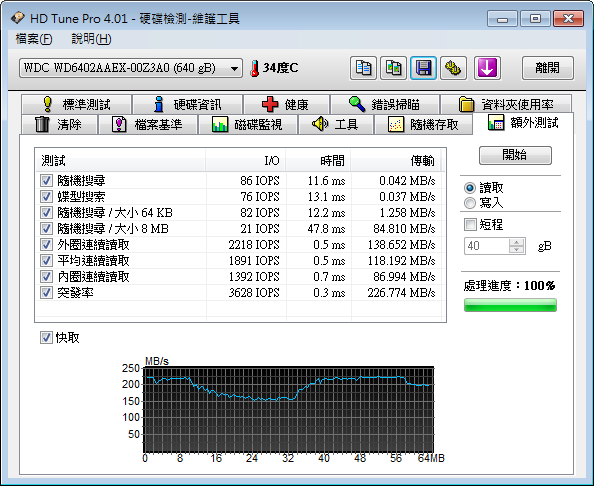The height and width of the screenshot is (486, 594).
Task: Click the 34度C temperature reading
Action: (x=280, y=68)
